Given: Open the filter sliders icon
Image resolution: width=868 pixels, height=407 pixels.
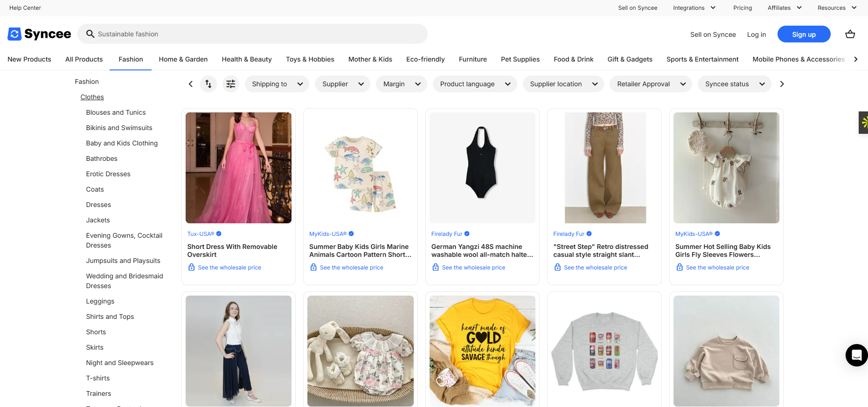Looking at the screenshot, I should point(231,84).
